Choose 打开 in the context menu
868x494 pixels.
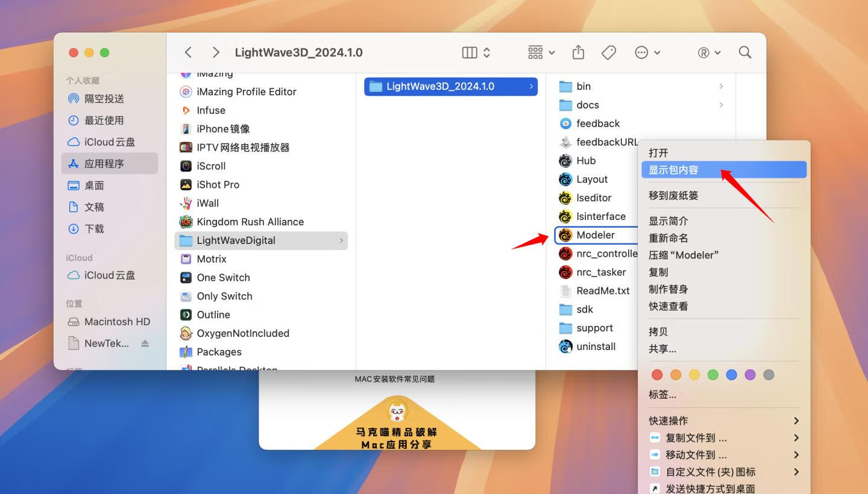(x=724, y=152)
